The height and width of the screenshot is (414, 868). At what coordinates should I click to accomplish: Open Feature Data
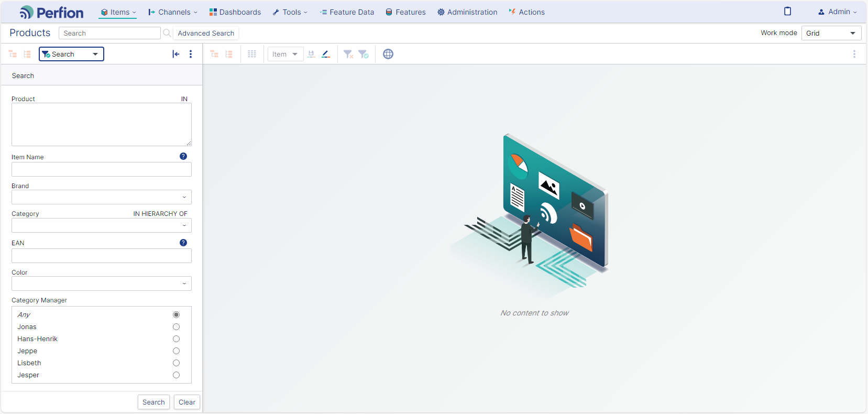point(347,12)
